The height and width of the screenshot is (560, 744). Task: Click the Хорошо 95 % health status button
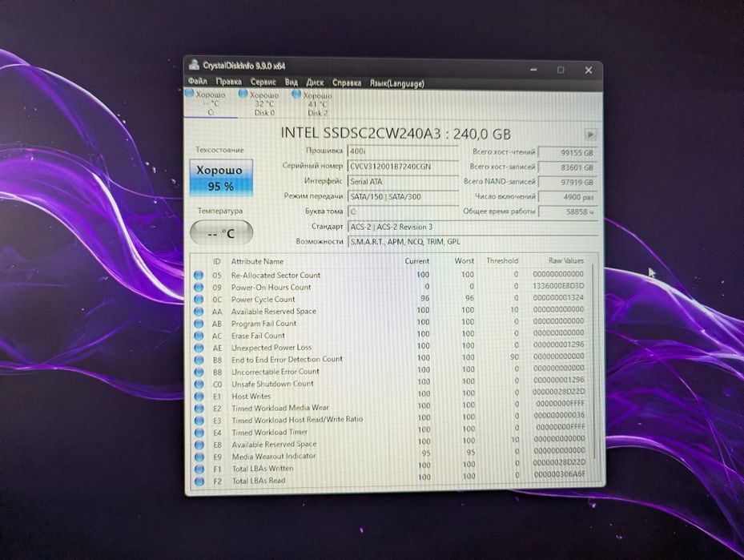(x=221, y=178)
